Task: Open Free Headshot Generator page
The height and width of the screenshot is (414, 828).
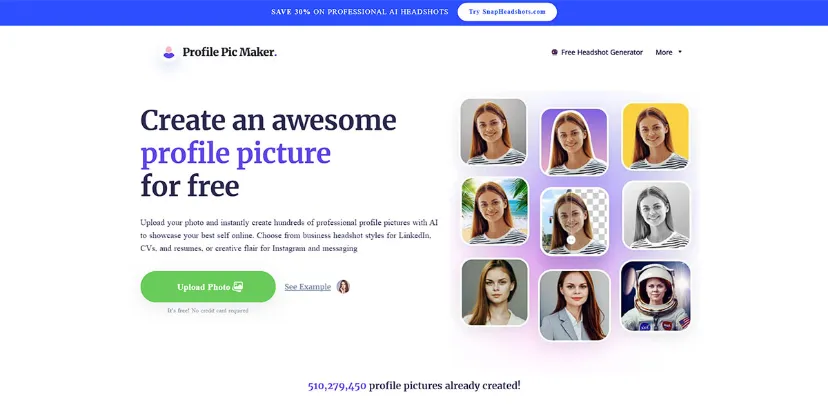Action: coord(597,52)
